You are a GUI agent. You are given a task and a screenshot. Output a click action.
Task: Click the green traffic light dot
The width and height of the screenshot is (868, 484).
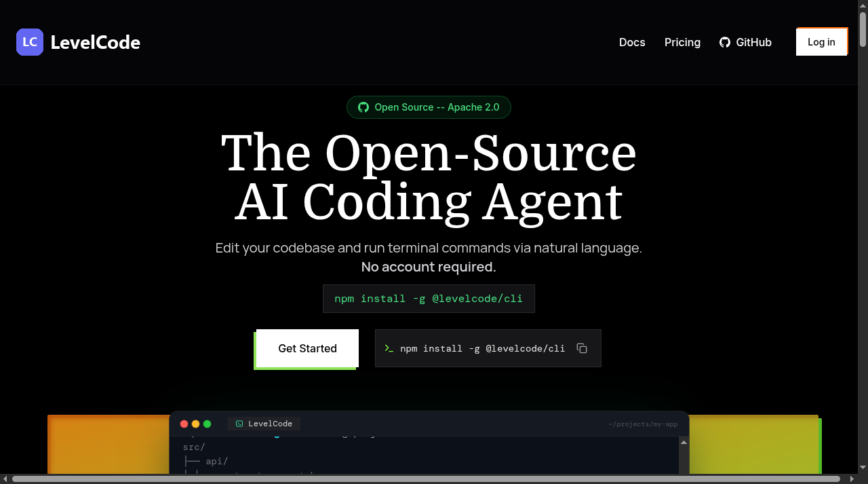click(207, 424)
